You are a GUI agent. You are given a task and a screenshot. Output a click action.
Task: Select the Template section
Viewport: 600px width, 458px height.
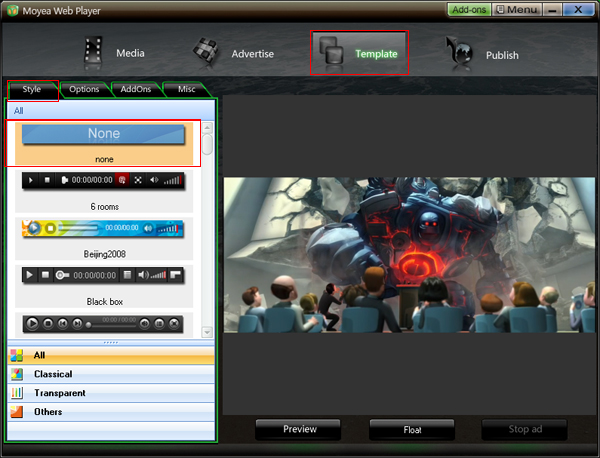coord(359,53)
